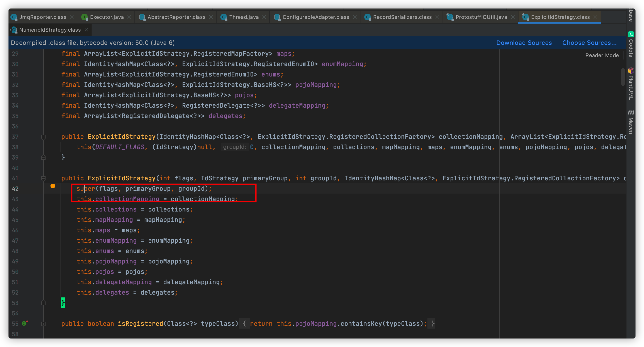Image resolution: width=644 pixels, height=347 pixels.
Task: Click the implements gutter icon on line 55
Action: point(25,323)
